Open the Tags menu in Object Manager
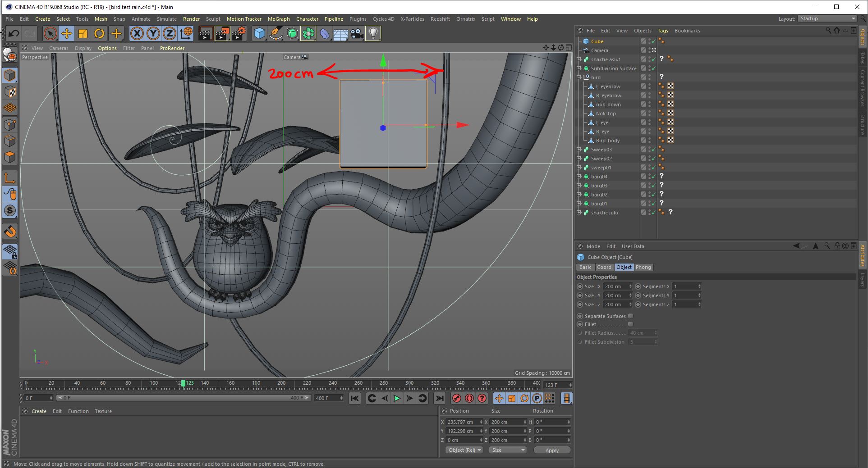The image size is (868, 468). (x=663, y=31)
